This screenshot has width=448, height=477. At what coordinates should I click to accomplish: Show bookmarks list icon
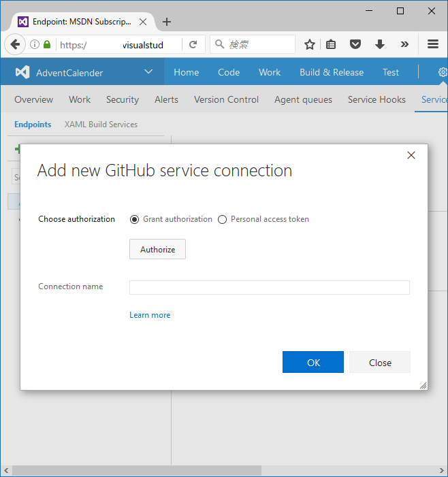(x=331, y=44)
